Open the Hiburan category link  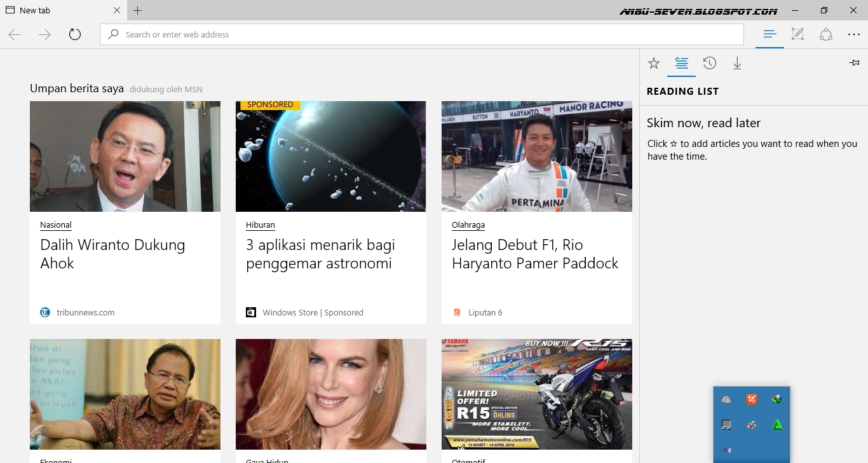[259, 225]
